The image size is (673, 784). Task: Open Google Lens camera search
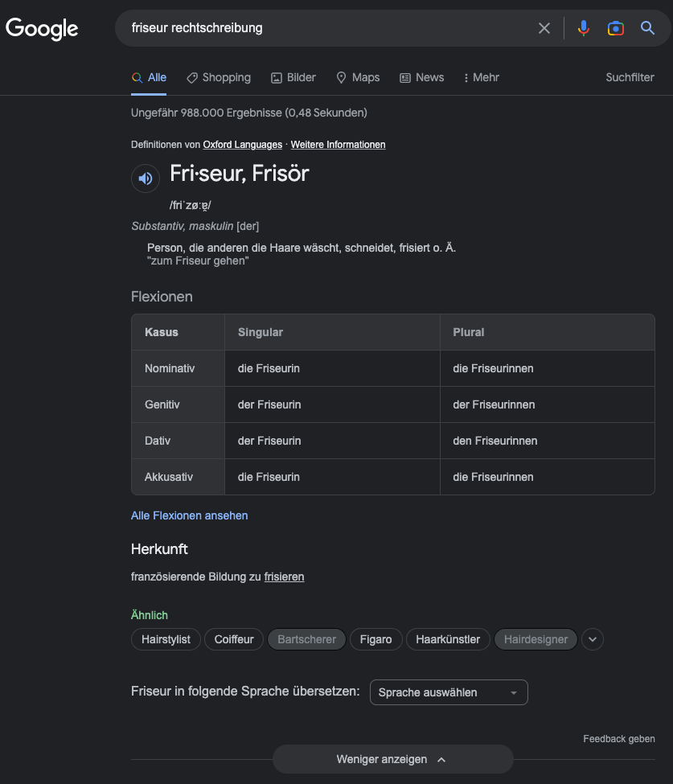point(615,28)
